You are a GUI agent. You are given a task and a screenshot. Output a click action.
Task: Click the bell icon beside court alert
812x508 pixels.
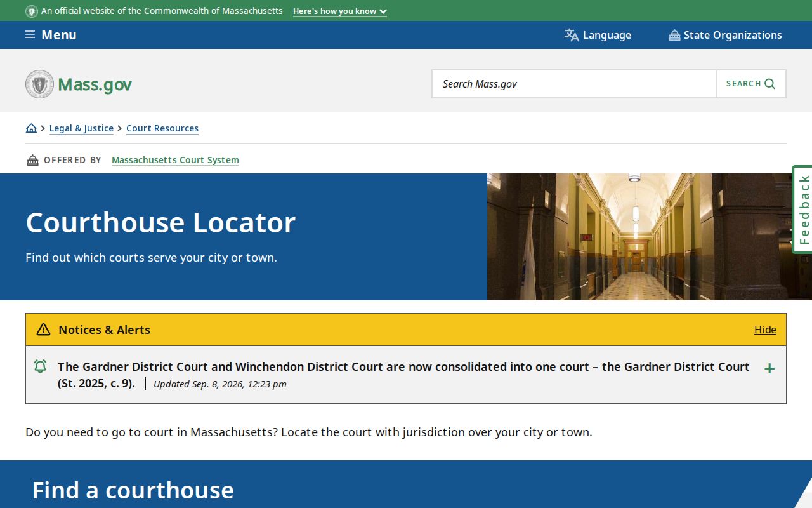click(x=41, y=366)
